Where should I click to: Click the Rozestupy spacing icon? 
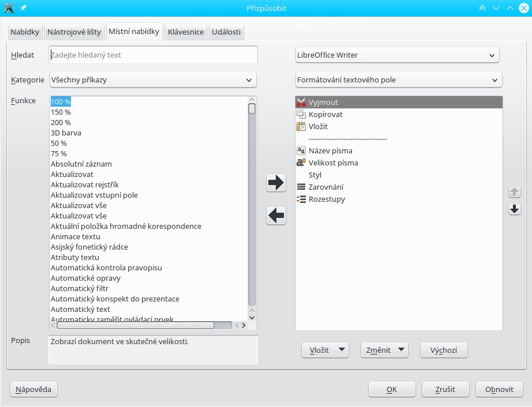pyautogui.click(x=301, y=199)
